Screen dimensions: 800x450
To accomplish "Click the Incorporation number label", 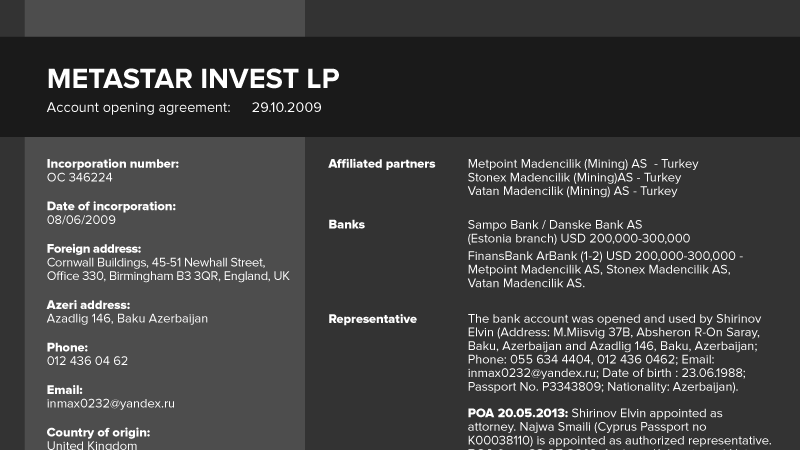I will click(113, 164).
